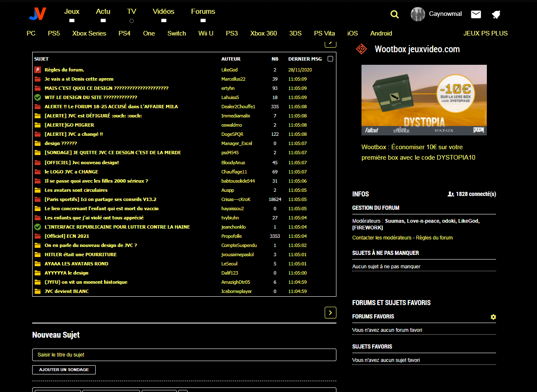Open notifications bell icon
The image size is (537, 392).
[x=496, y=15]
